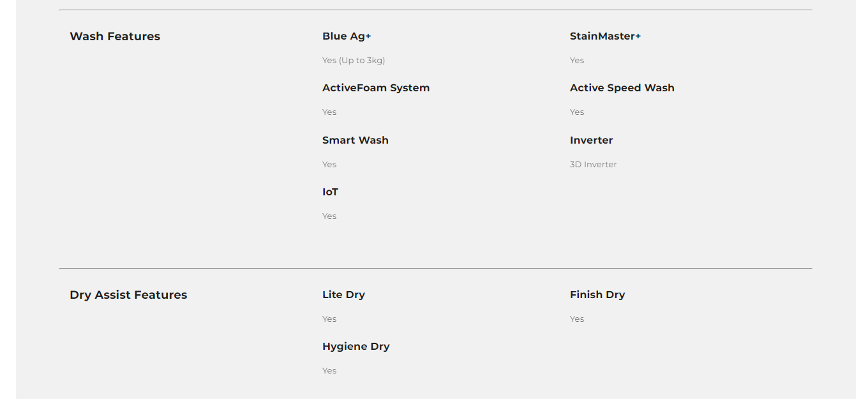Screen dimensions: 868x399
Task: Click the StainMaster+ feature label
Action: coord(605,36)
